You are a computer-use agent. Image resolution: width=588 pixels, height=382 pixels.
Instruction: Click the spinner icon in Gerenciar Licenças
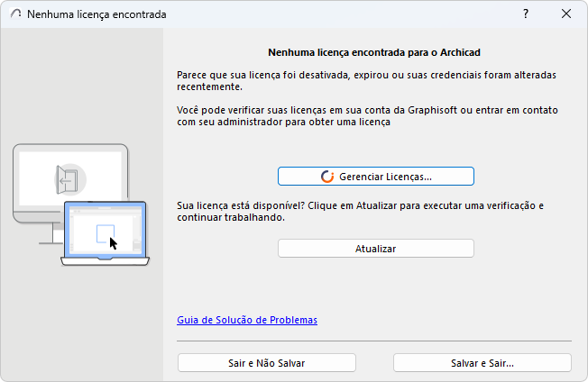click(327, 177)
